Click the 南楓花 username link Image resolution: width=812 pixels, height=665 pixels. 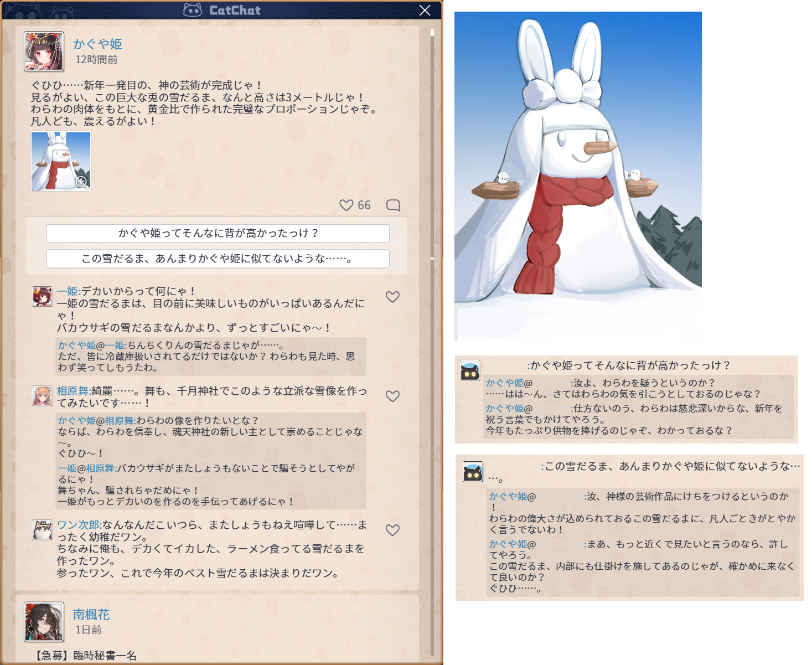point(91,615)
